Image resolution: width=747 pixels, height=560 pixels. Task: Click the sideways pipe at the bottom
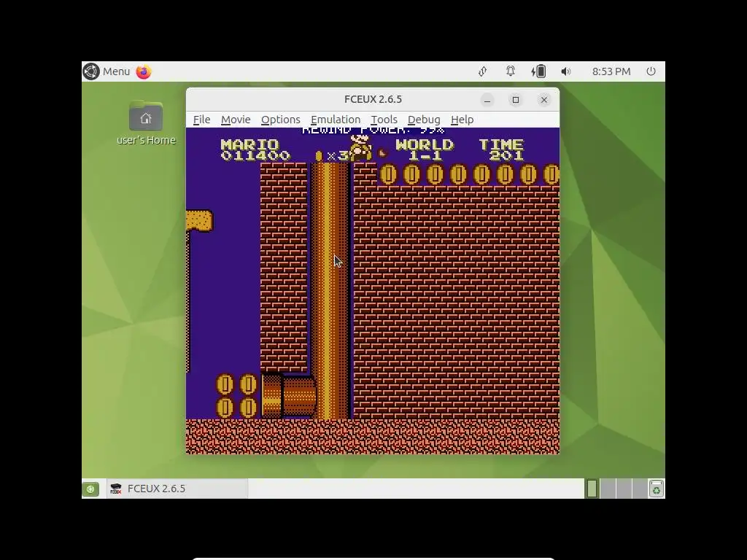[289, 396]
